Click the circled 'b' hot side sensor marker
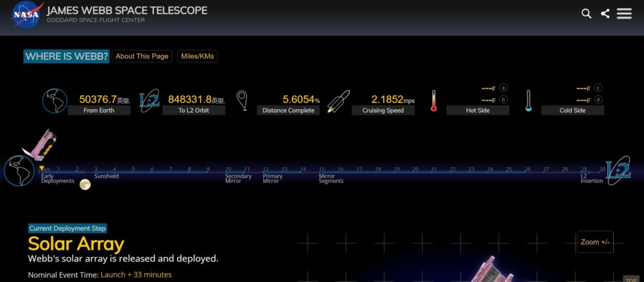 tap(504, 99)
